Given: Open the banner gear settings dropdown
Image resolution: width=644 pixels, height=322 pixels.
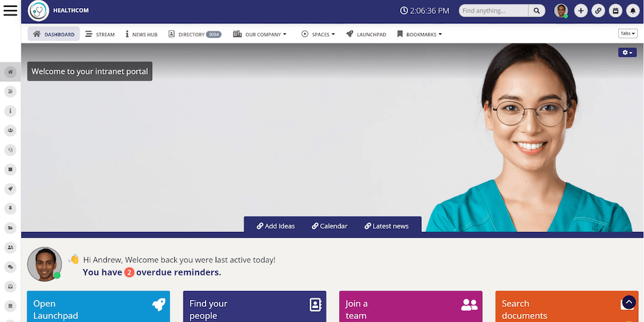Looking at the screenshot, I should (627, 52).
